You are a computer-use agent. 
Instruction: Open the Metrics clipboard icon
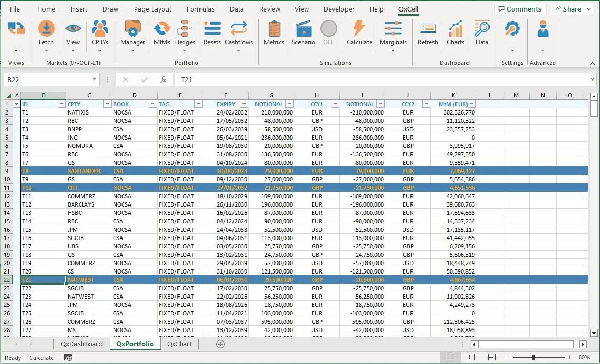point(274,29)
